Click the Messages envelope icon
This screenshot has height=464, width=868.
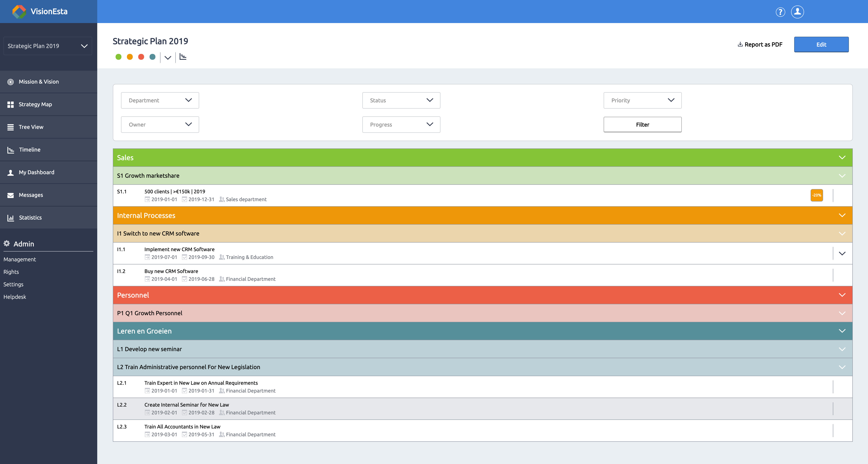point(11,195)
